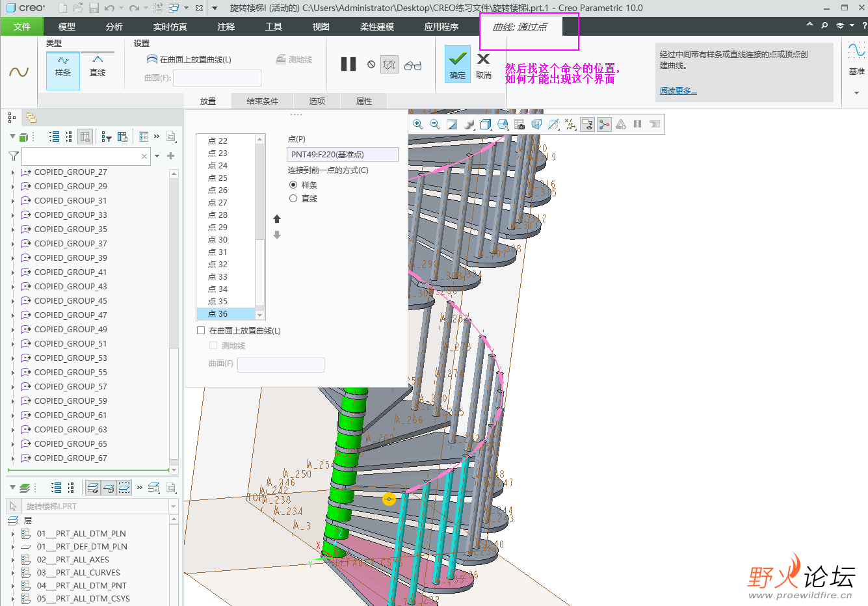Image resolution: width=868 pixels, height=606 pixels.
Task: Click the refit view icon
Action: tap(452, 124)
